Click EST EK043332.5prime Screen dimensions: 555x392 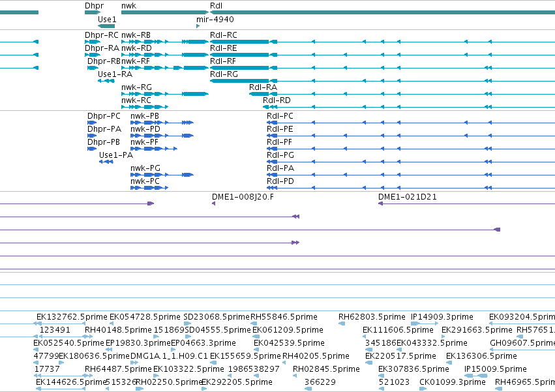pyautogui.click(x=432, y=343)
